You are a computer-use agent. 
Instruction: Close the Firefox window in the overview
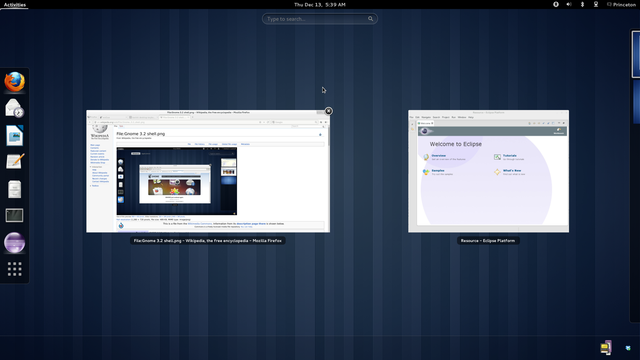tap(329, 111)
